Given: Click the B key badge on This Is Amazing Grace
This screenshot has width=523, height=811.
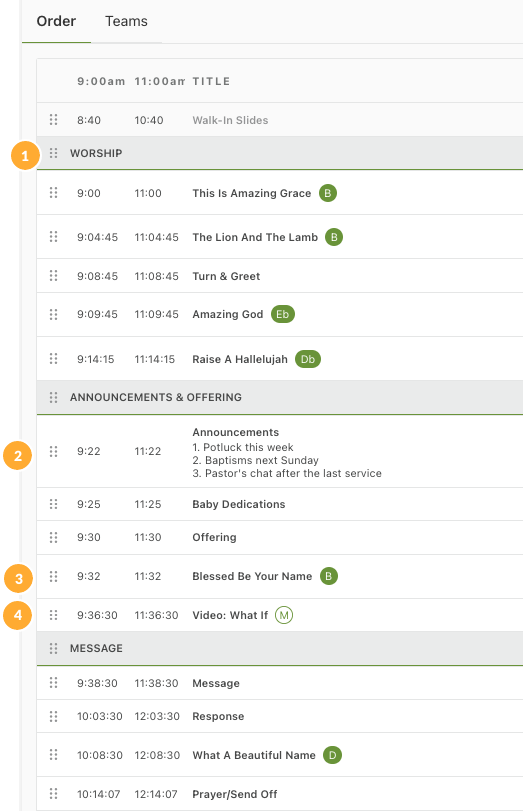Looking at the screenshot, I should [x=327, y=193].
